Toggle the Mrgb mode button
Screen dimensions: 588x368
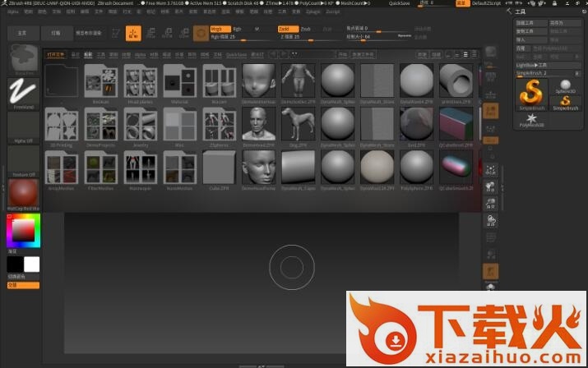pyautogui.click(x=220, y=29)
